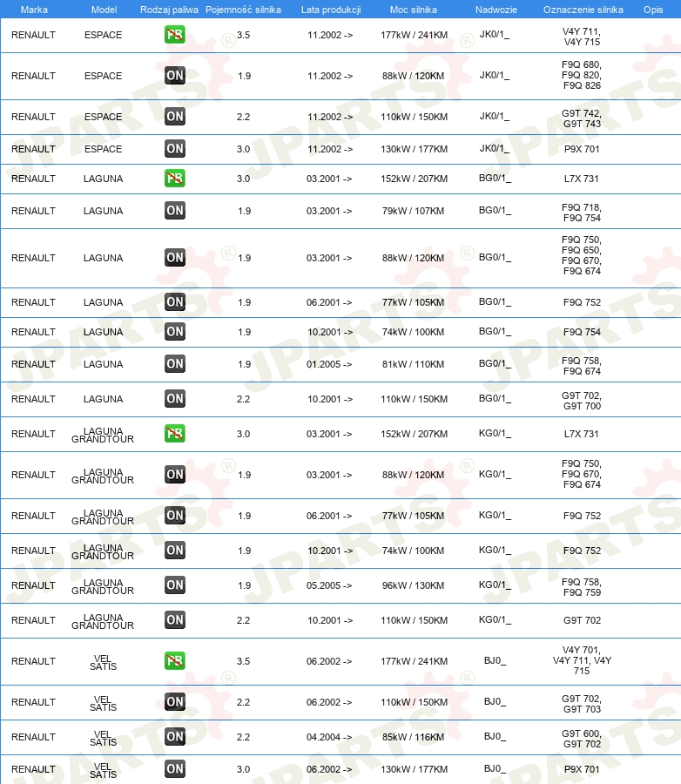The height and width of the screenshot is (784, 681).
Task: Click ON icon for Vel Satis 3.0 P9X 701
Action: pos(174,769)
